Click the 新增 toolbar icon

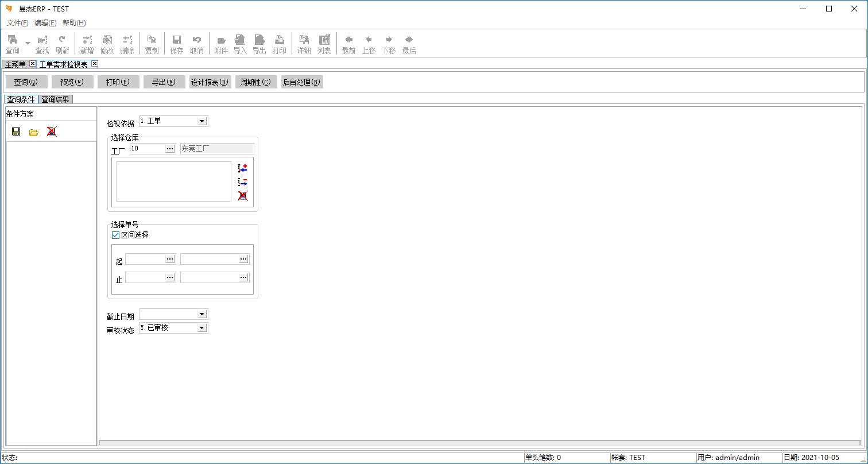(87, 44)
